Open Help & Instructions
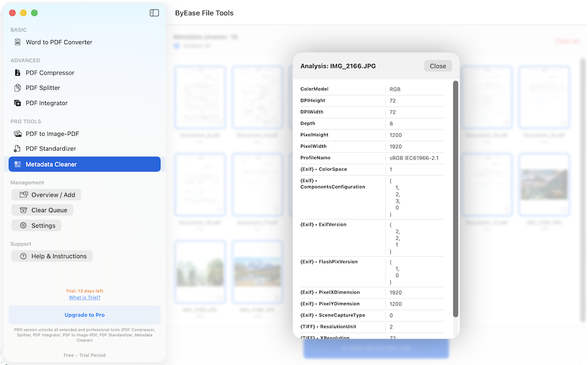Image resolution: width=588 pixels, height=365 pixels. click(52, 256)
